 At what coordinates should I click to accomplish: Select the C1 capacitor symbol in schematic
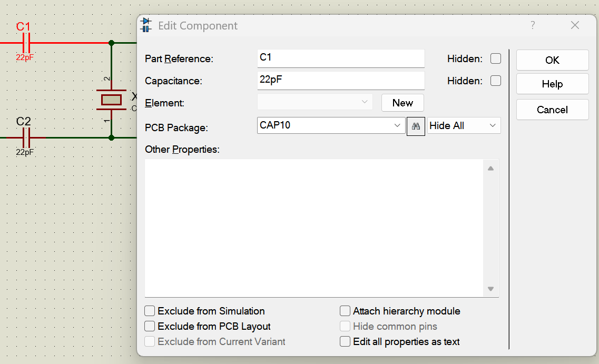(x=26, y=43)
